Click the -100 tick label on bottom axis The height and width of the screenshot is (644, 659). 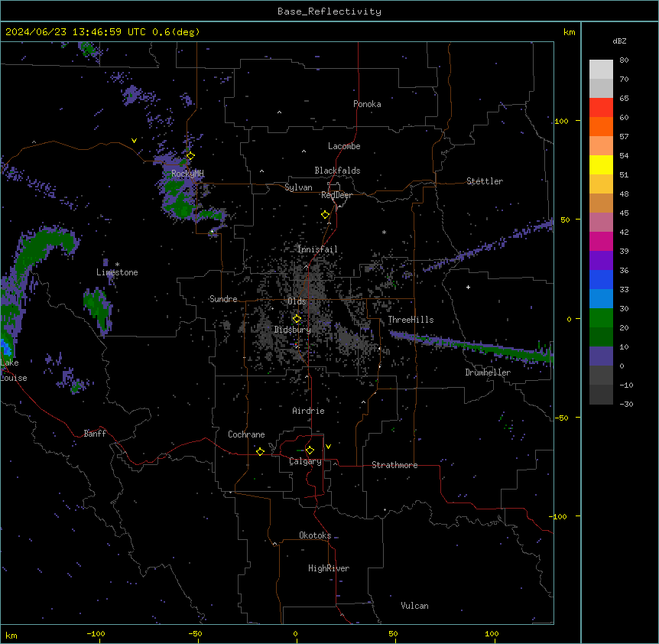tap(96, 633)
